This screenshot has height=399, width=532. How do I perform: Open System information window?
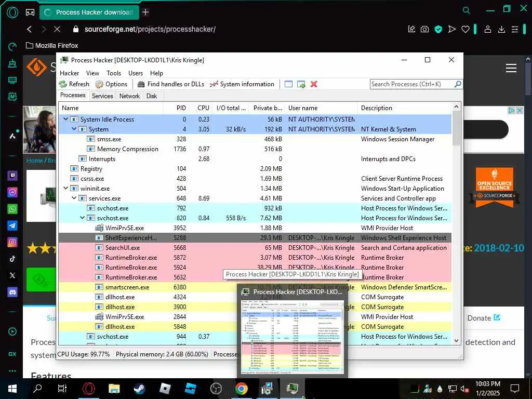(242, 84)
